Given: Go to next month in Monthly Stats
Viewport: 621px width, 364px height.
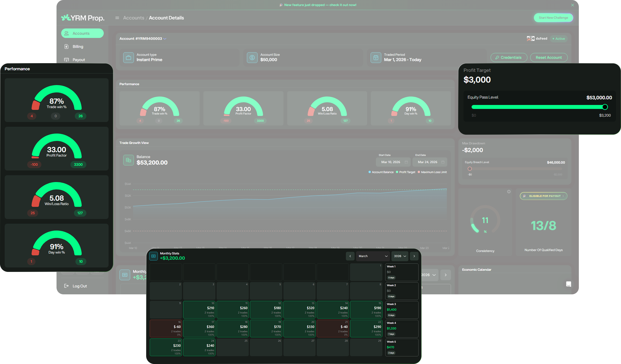Looking at the screenshot, I should (414, 256).
